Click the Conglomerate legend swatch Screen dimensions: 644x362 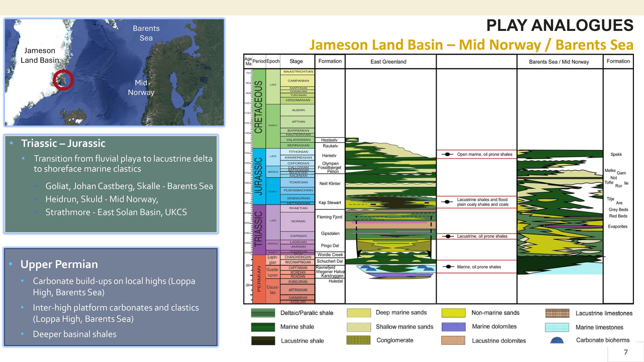click(x=358, y=340)
